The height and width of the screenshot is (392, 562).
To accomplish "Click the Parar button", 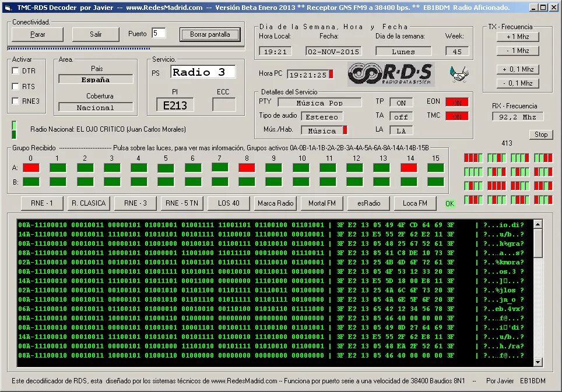I will [x=38, y=34].
